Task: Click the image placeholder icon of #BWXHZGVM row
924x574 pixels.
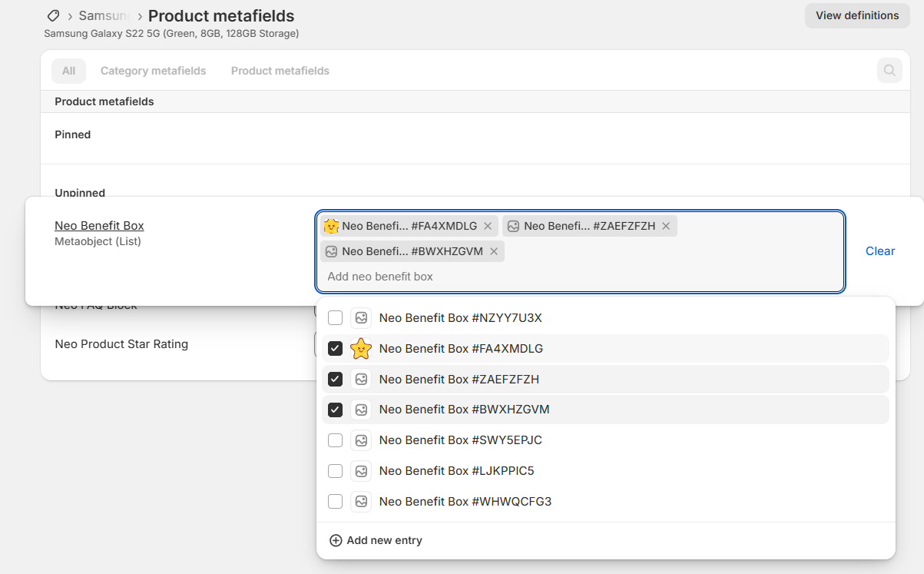Action: point(361,410)
